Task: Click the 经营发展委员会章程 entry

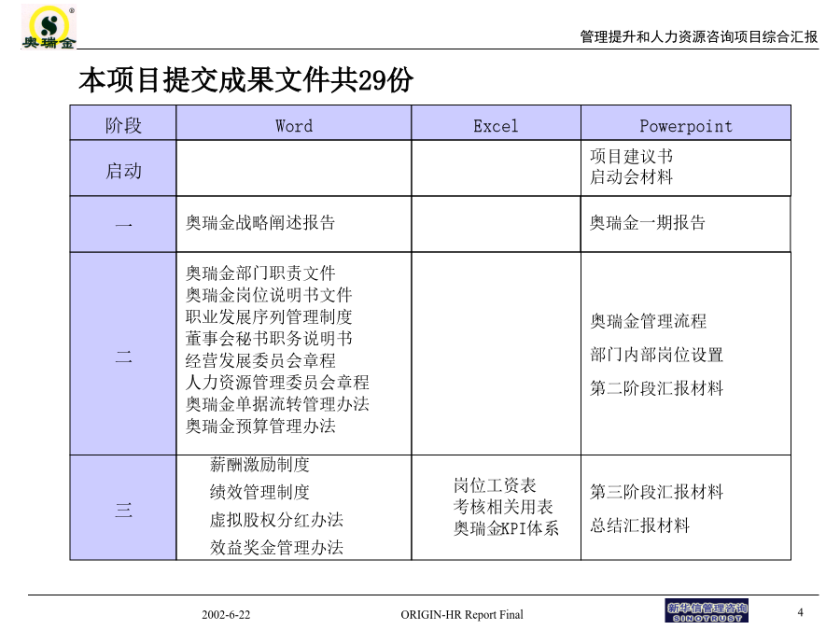Action: pyautogui.click(x=260, y=360)
